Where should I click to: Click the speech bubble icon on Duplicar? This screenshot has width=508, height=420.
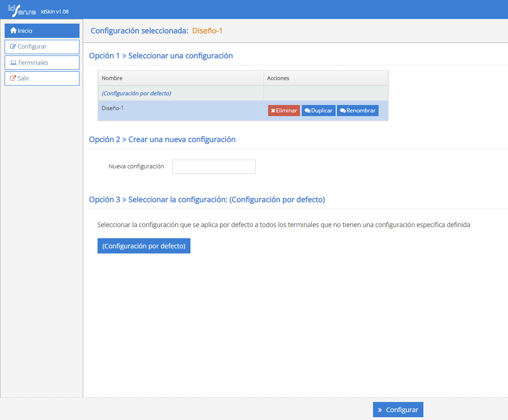(x=307, y=111)
